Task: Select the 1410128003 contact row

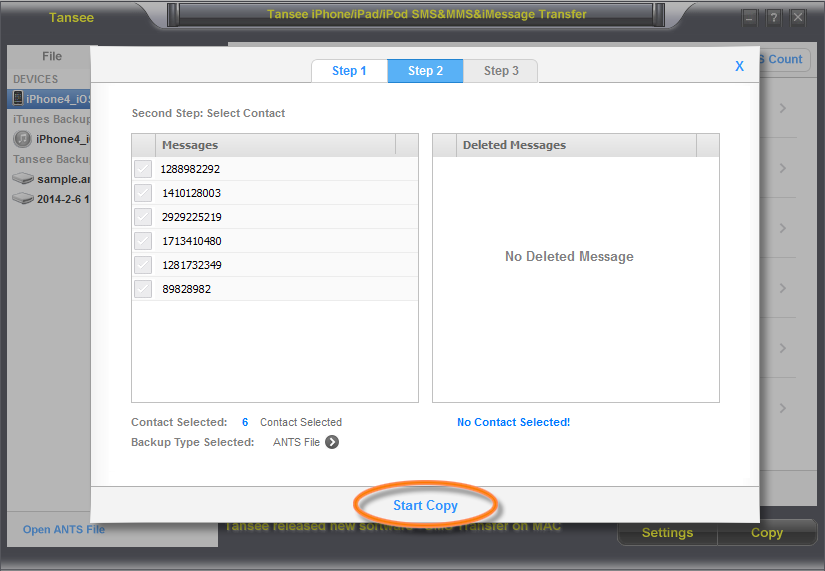Action: click(275, 193)
